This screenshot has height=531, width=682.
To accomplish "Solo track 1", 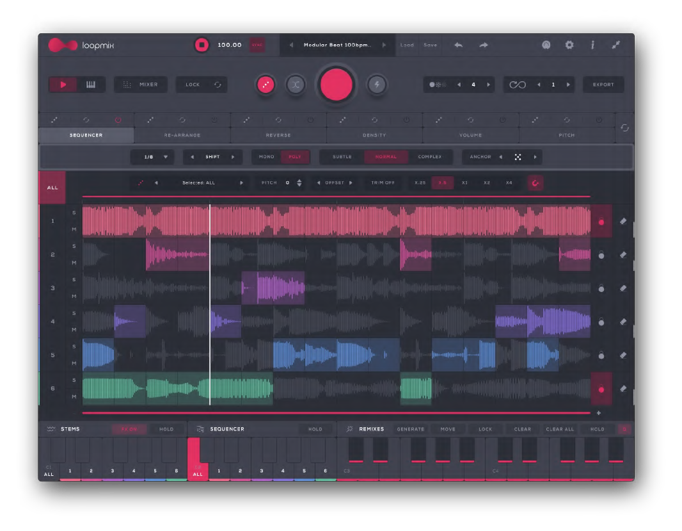I will pyautogui.click(x=73, y=214).
